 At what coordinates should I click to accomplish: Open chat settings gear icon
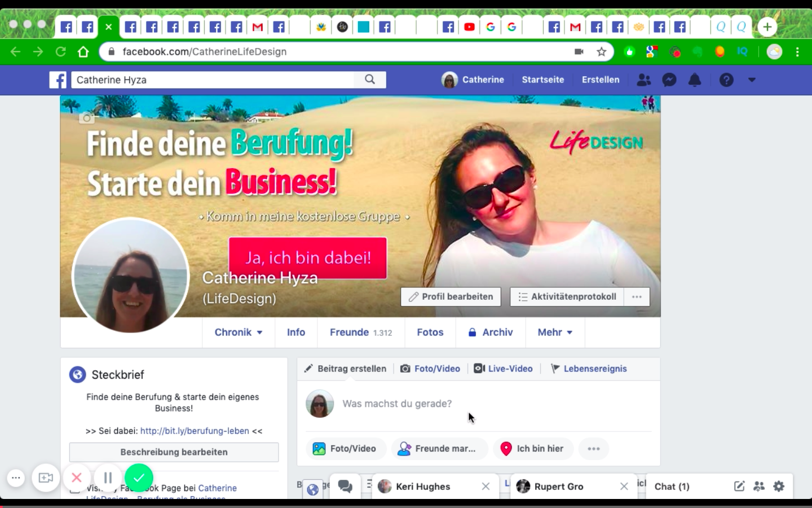[x=779, y=486]
